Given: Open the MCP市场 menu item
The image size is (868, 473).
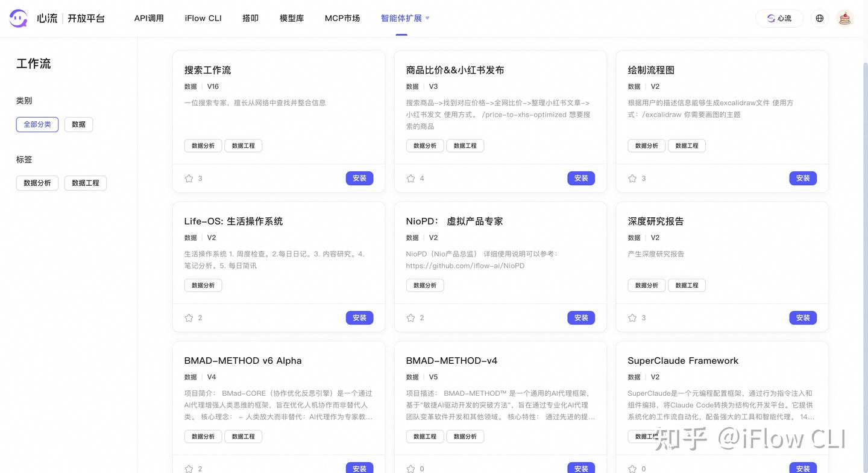Looking at the screenshot, I should point(342,18).
